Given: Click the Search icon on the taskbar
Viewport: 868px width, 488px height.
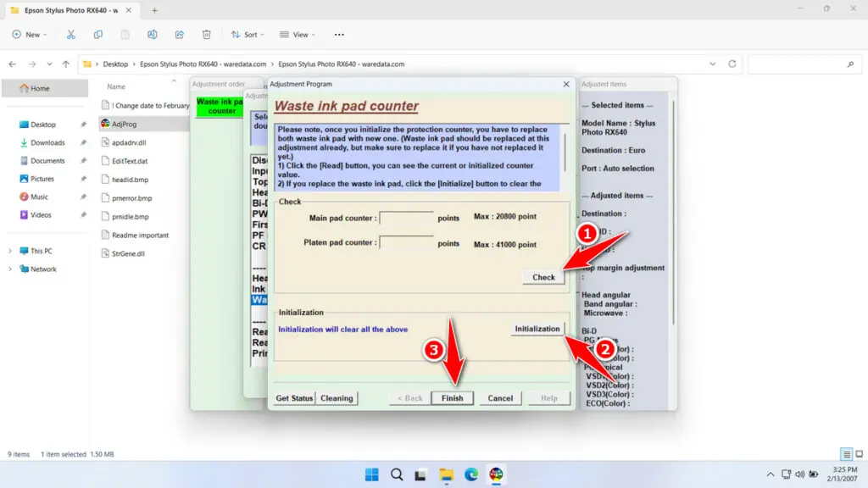Looking at the screenshot, I should (397, 474).
